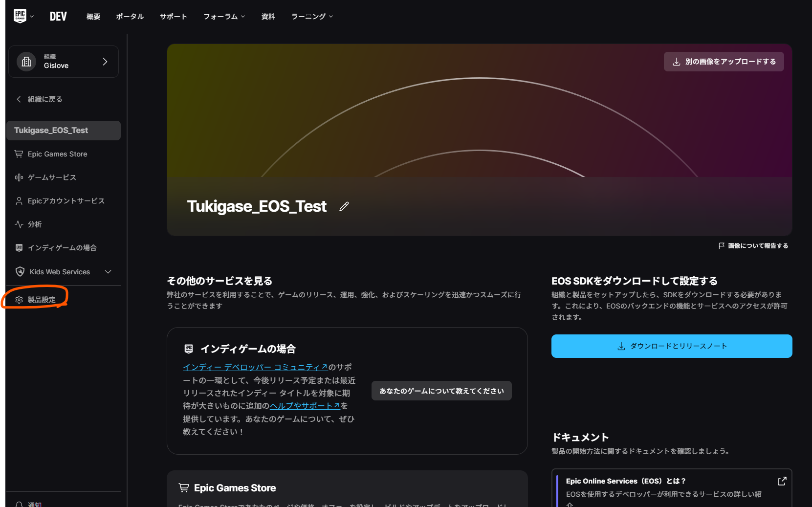The width and height of the screenshot is (812, 507).
Task: Click the Epicアカウントサービス person icon
Action: (x=19, y=201)
